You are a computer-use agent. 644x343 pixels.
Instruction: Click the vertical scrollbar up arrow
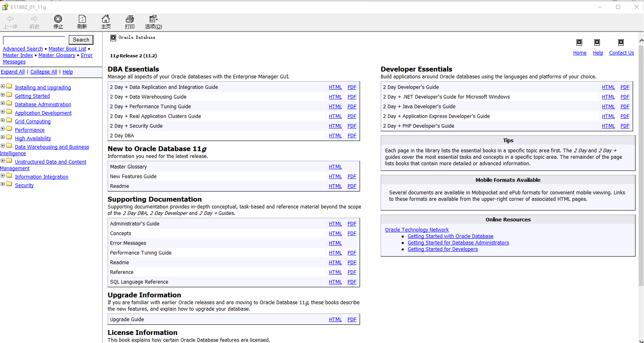click(641, 41)
